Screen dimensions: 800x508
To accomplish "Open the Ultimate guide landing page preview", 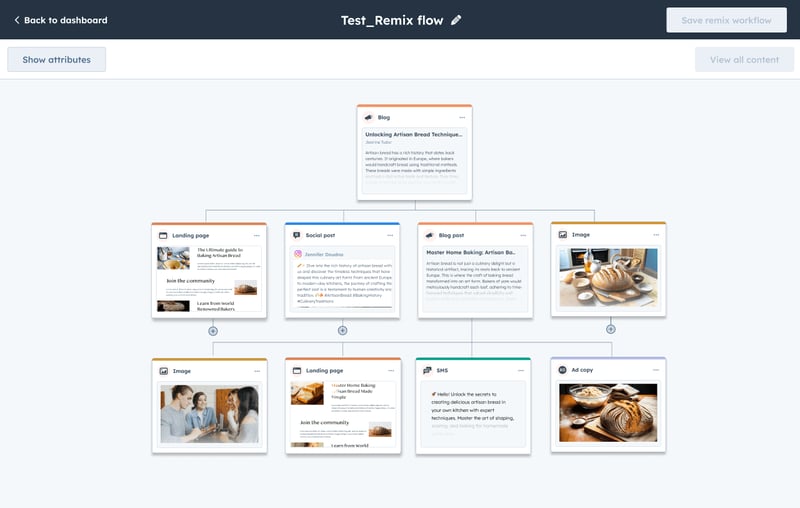I will (209, 279).
